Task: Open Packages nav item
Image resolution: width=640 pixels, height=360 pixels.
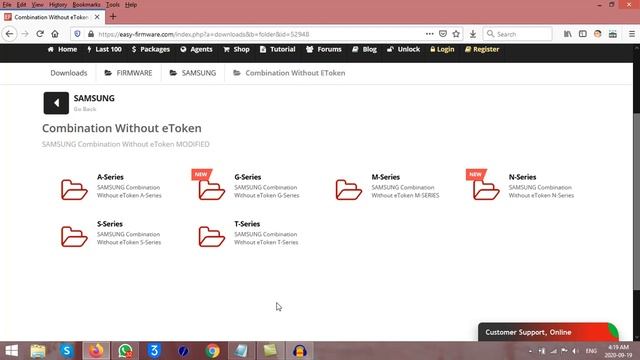Action: coord(151,49)
